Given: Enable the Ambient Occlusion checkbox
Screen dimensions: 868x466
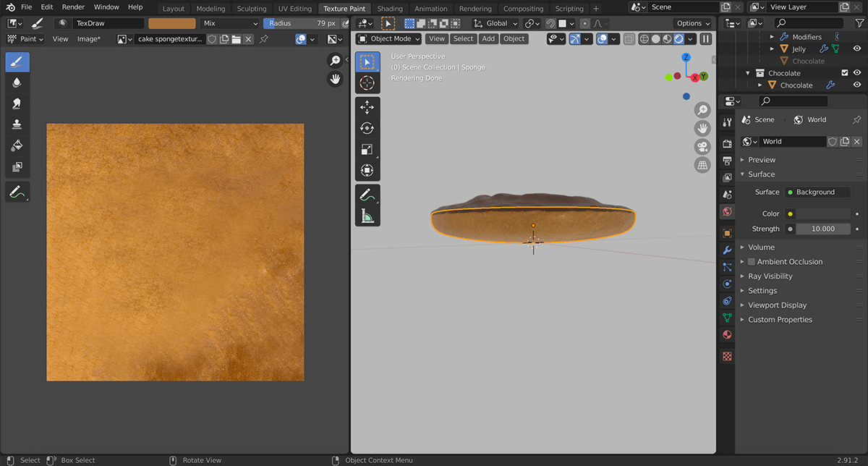Looking at the screenshot, I should click(x=752, y=262).
